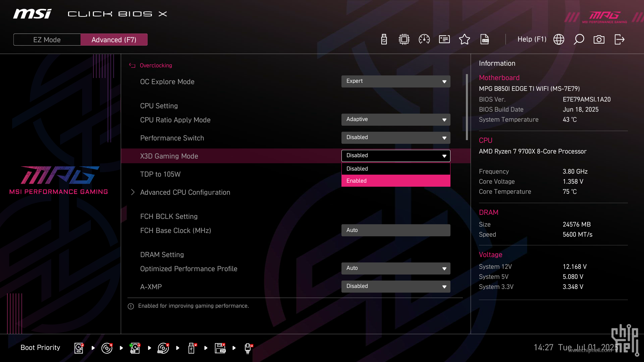Image resolution: width=644 pixels, height=362 pixels.
Task: Click the settings list scrollbar
Action: click(467, 107)
